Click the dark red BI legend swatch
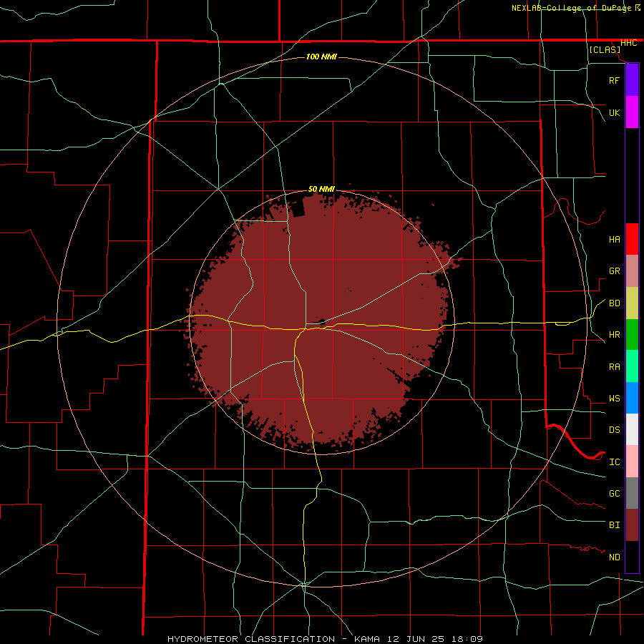644x644 pixels. click(632, 525)
